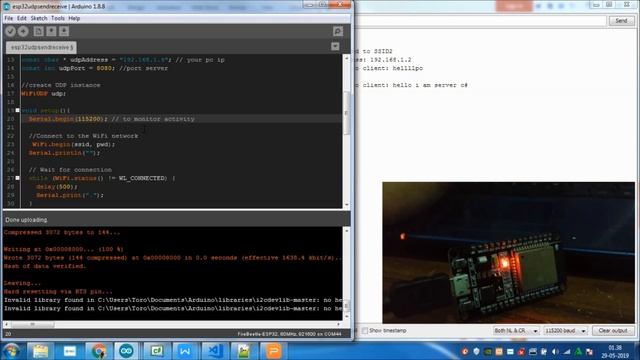Screen dimensions: 640x360
Task: Click the network signal tray icon
Action: click(x=567, y=351)
